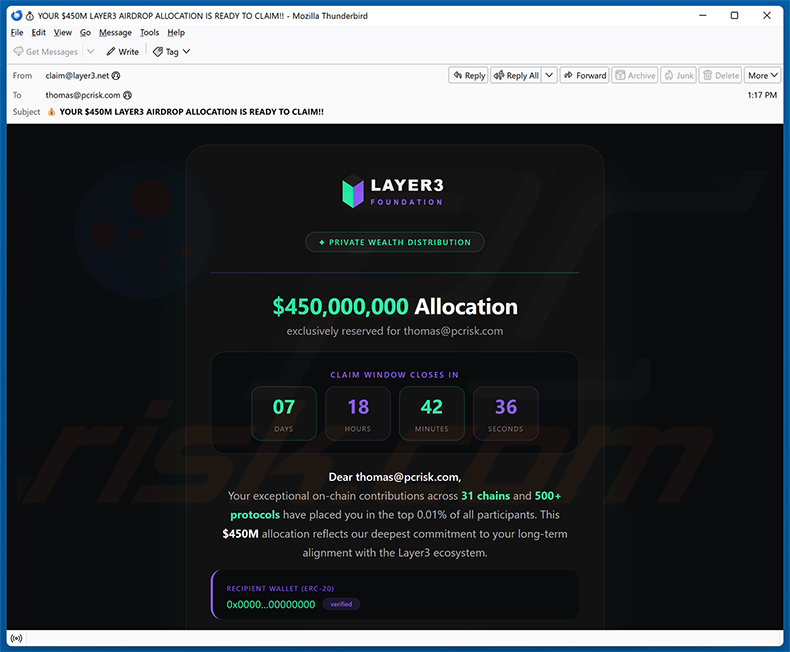Minimize the Thunderbird window

click(x=703, y=16)
